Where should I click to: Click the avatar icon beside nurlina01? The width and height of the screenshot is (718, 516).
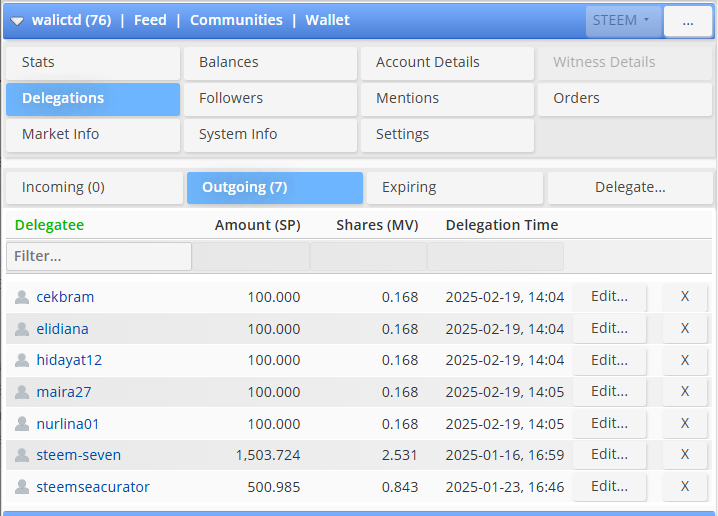tap(22, 424)
